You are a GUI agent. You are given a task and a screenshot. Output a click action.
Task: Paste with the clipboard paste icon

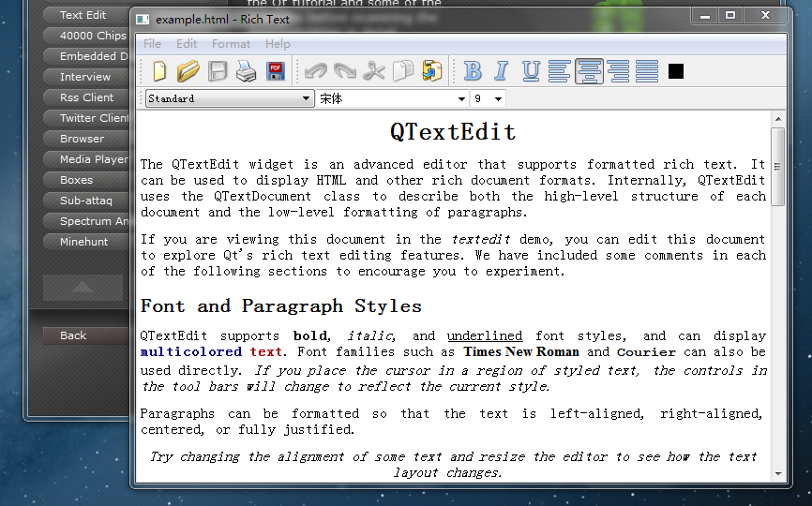(x=432, y=71)
